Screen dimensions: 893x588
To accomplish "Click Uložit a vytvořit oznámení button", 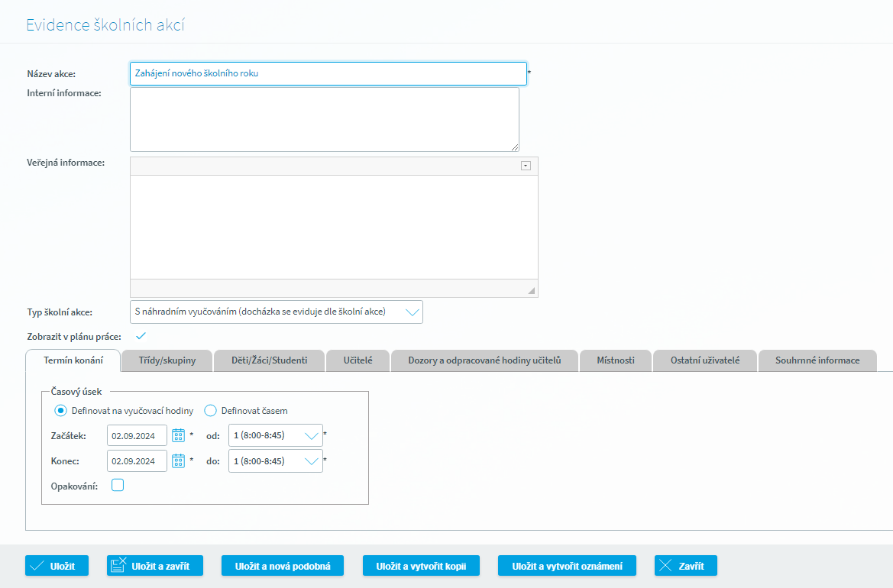I will (x=567, y=566).
